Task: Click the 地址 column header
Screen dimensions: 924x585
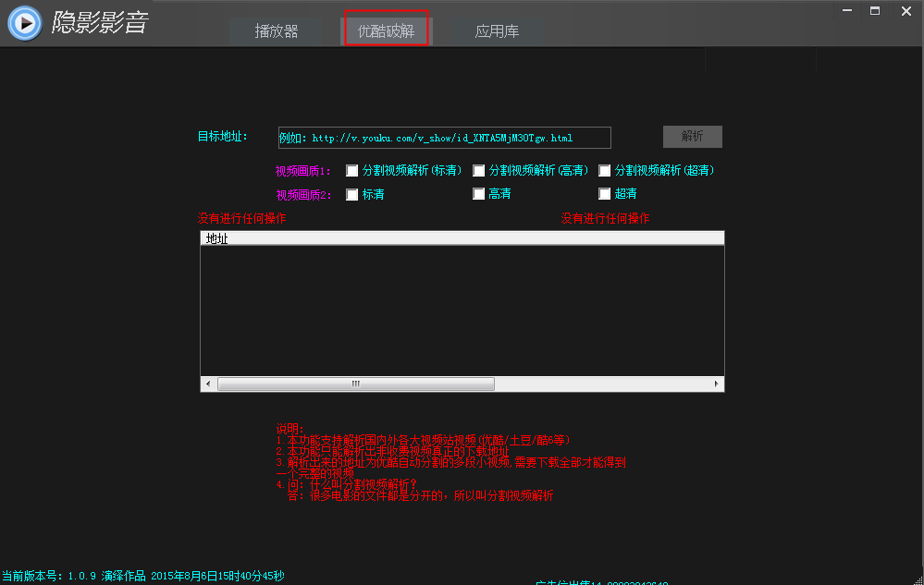Action: click(x=462, y=238)
